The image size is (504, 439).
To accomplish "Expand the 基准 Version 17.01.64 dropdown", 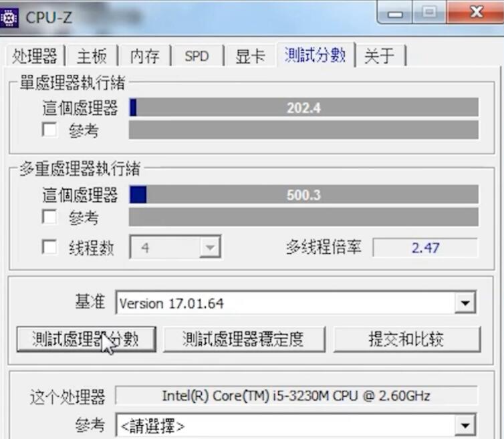I will click(295, 303).
